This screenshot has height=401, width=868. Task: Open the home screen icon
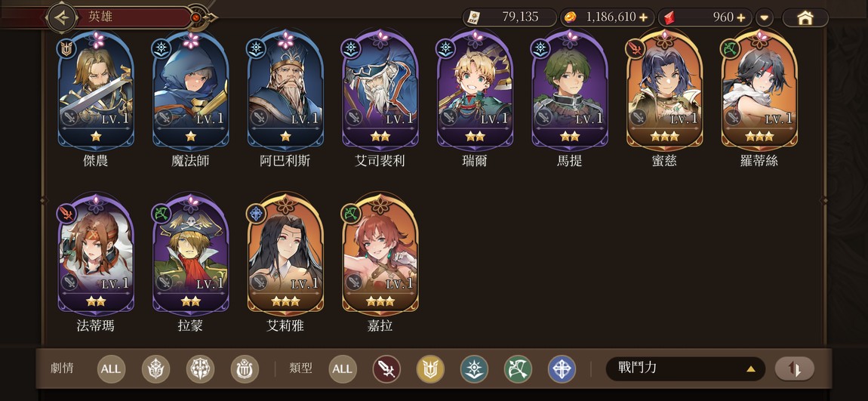805,17
